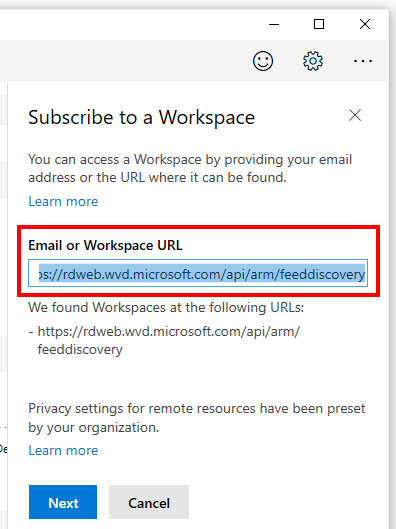Click the Next button
396x529 pixels.
pos(63,502)
